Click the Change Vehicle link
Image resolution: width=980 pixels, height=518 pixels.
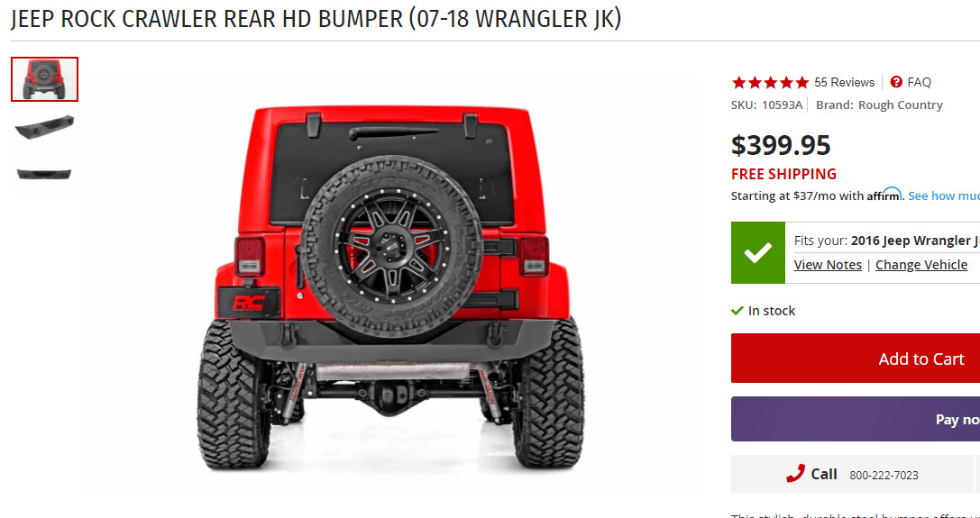coord(921,265)
